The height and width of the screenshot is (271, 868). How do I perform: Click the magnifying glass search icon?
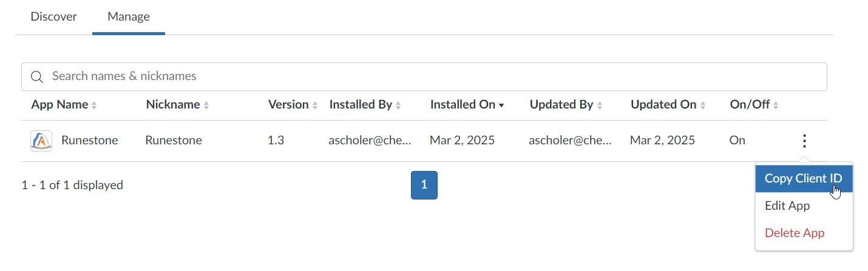(x=37, y=77)
